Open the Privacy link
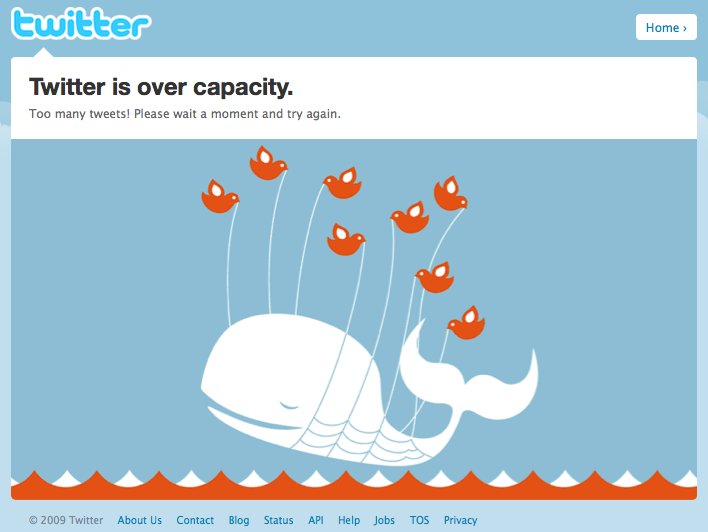Viewport: 708px width, 532px height. [x=460, y=520]
